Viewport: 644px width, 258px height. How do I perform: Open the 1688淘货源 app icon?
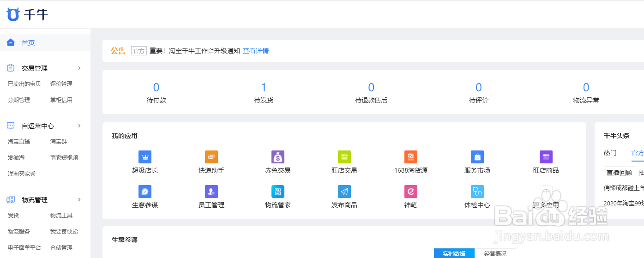pyautogui.click(x=411, y=157)
